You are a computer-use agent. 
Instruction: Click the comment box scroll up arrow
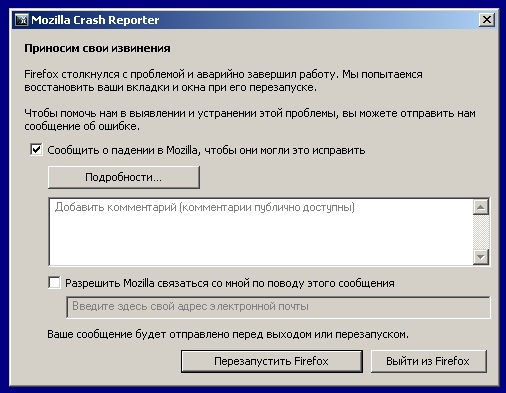(481, 207)
